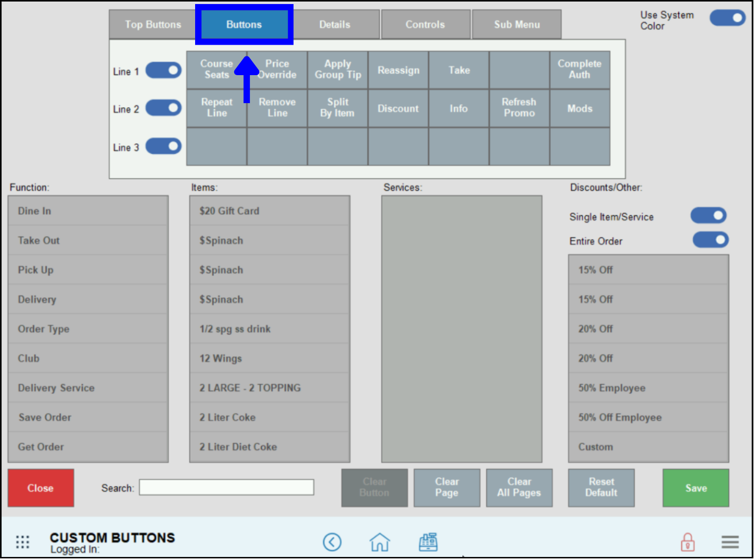Select the Discount button in the grid
754x560 pixels.
tap(398, 108)
